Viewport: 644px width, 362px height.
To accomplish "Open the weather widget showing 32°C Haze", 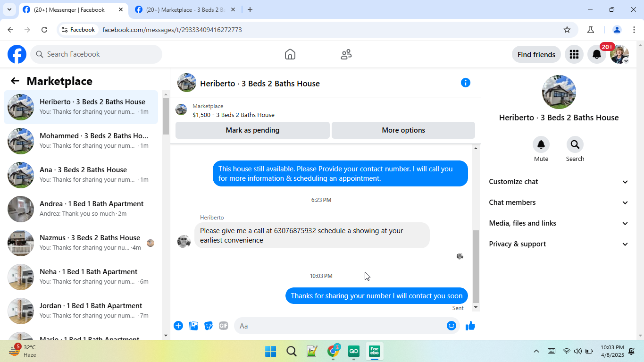I will pos(23,351).
